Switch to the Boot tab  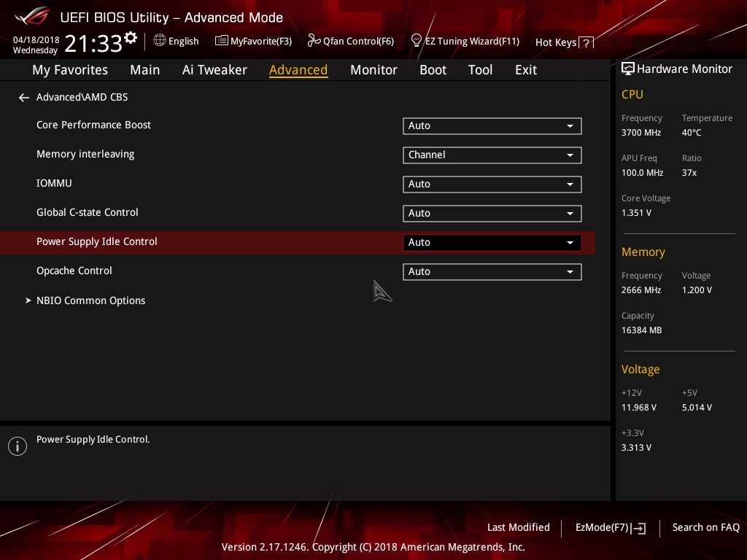[433, 70]
